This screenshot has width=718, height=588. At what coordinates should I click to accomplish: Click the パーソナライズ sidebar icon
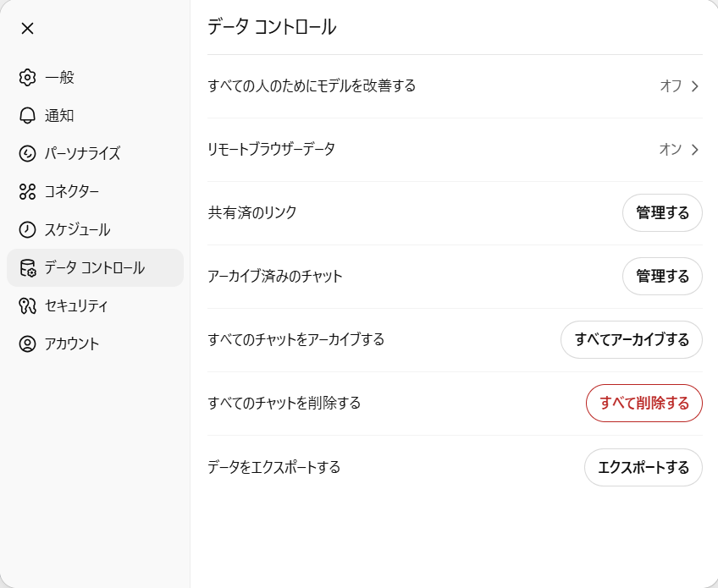coord(27,153)
